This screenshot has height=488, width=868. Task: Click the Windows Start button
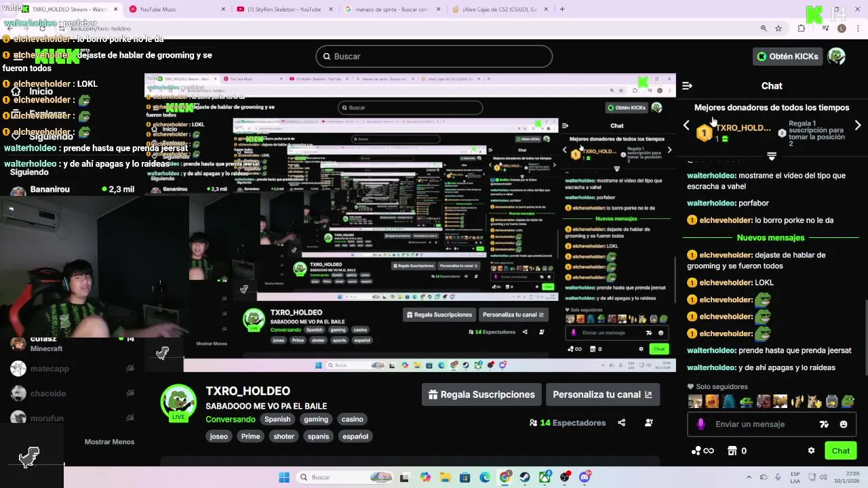(x=283, y=477)
